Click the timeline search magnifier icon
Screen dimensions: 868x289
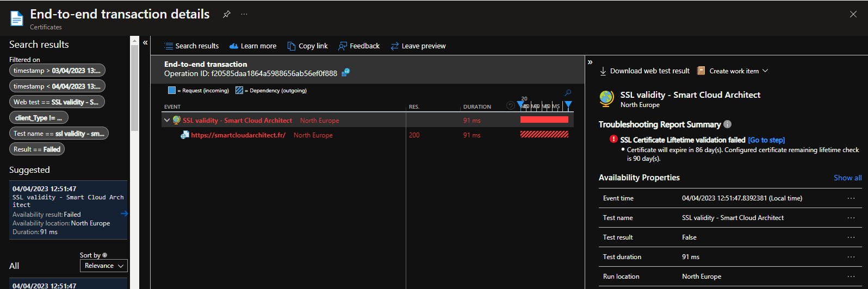pyautogui.click(x=568, y=93)
